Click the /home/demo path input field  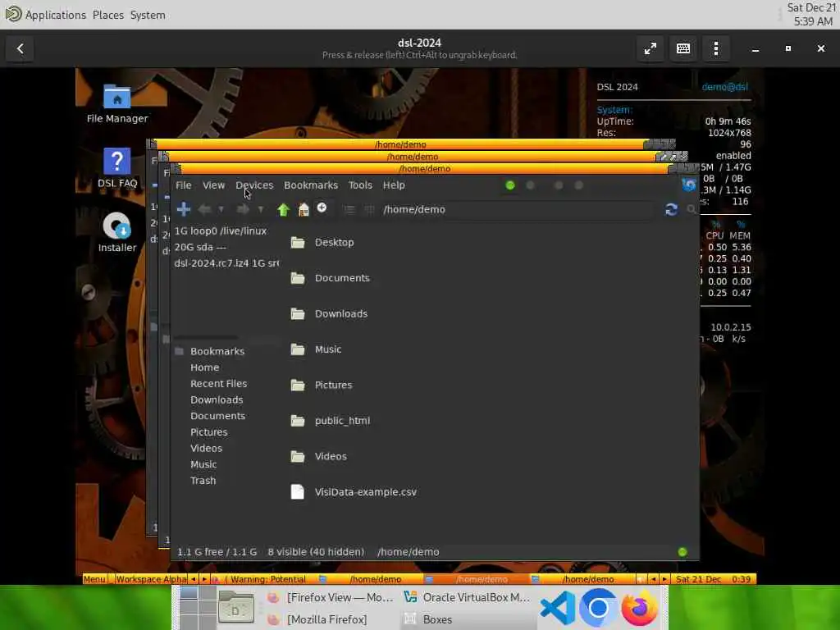[518, 209]
